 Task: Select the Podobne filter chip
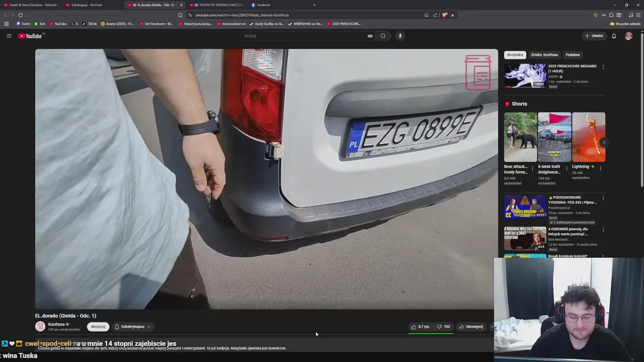tap(573, 55)
